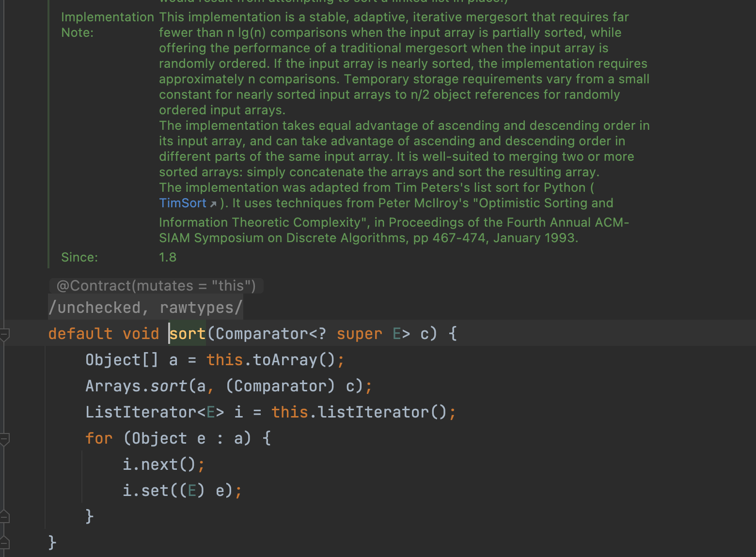Click the italic sort call after Arrays

click(168, 386)
